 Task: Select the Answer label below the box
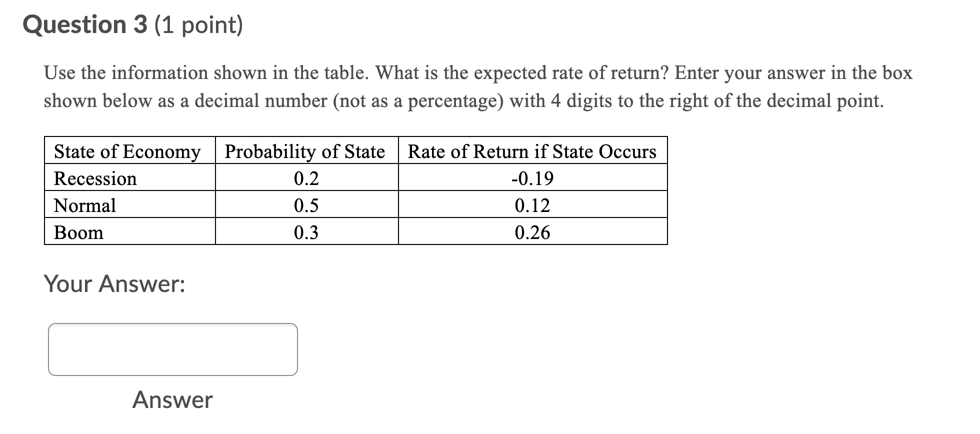pyautogui.click(x=171, y=400)
